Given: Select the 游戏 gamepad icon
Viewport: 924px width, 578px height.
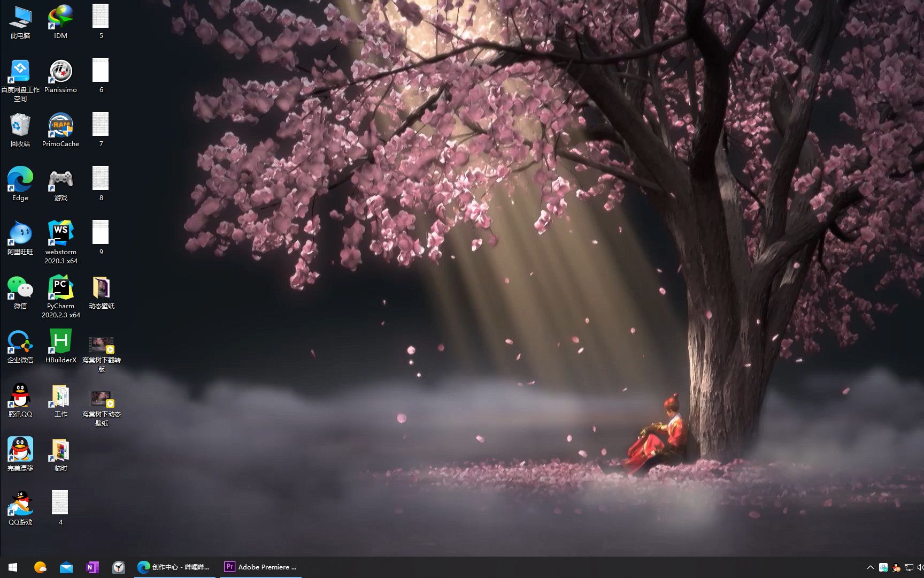Looking at the screenshot, I should [60, 184].
